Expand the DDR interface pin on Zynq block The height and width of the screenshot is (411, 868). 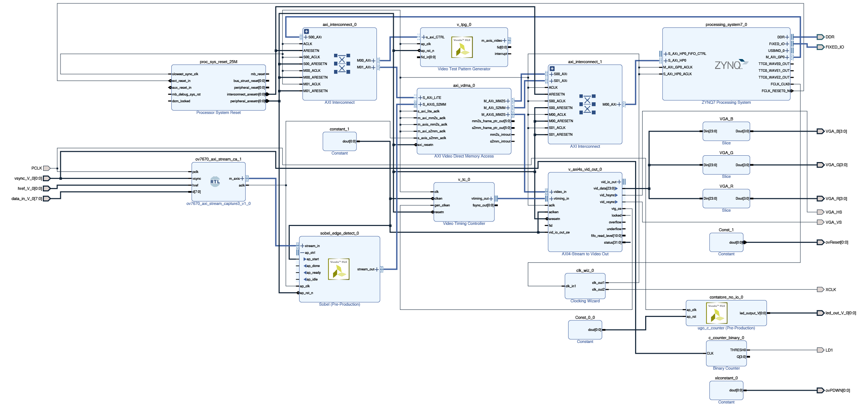coord(787,37)
